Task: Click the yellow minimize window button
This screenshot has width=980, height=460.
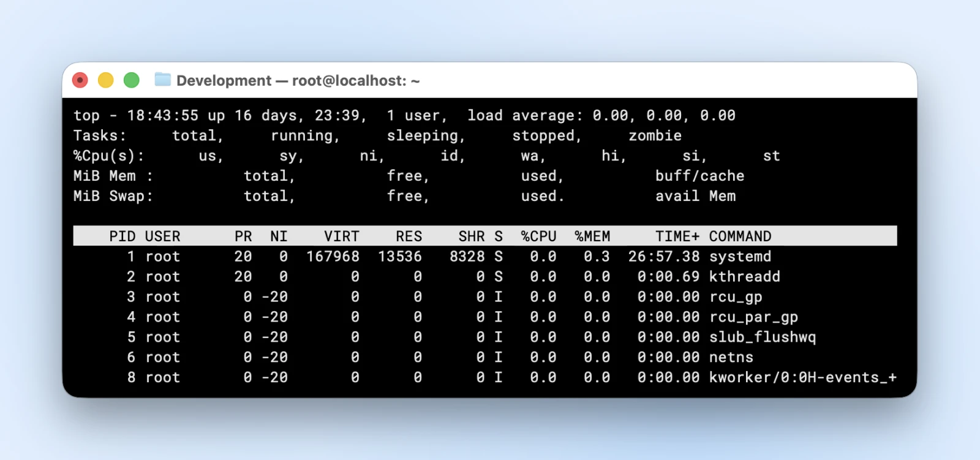Action: pos(106,80)
